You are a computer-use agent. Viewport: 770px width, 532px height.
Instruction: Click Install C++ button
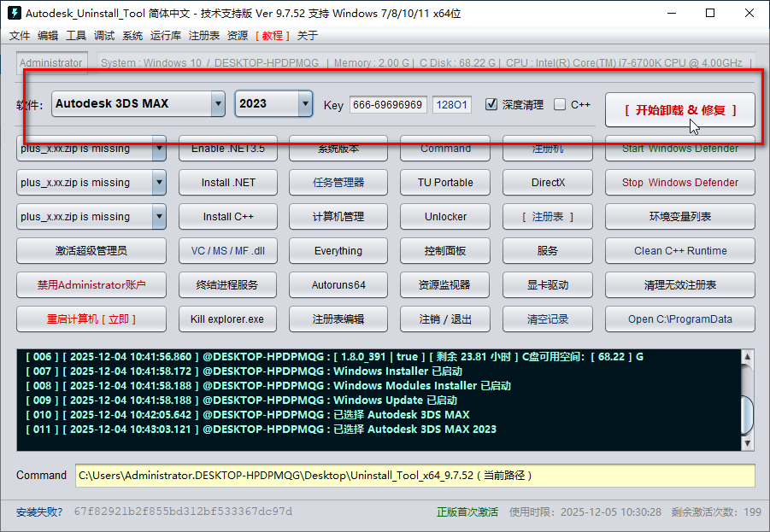point(228,216)
